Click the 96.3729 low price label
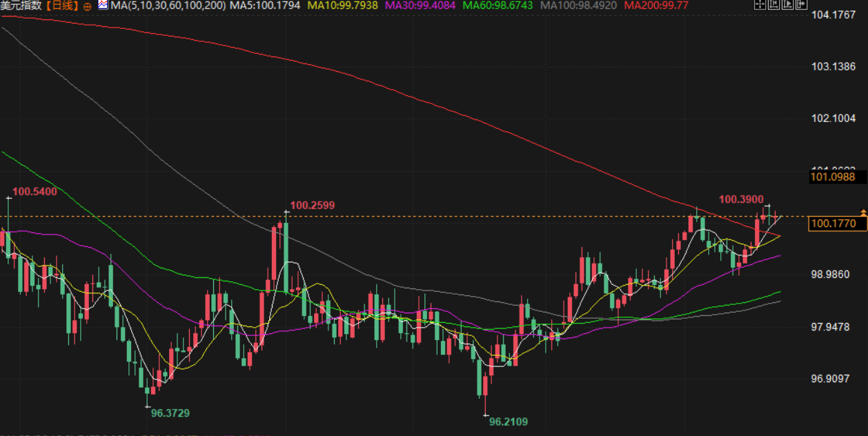 [170, 413]
